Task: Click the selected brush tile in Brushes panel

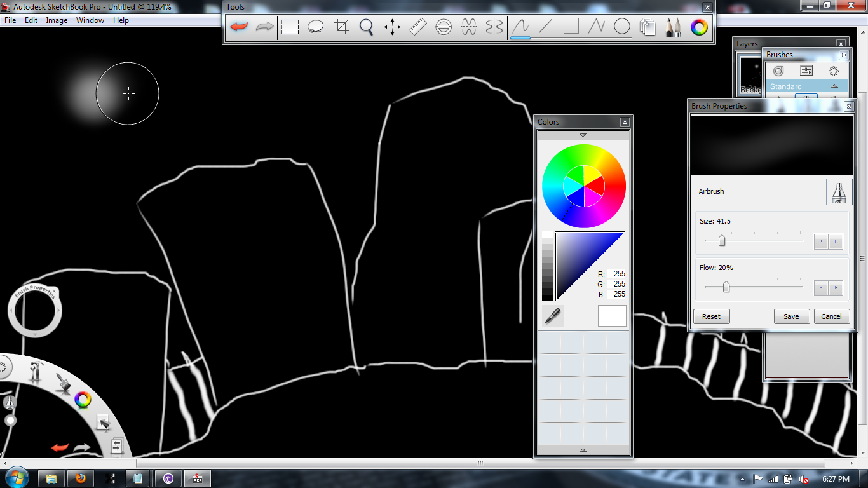Action: pyautogui.click(x=806, y=97)
